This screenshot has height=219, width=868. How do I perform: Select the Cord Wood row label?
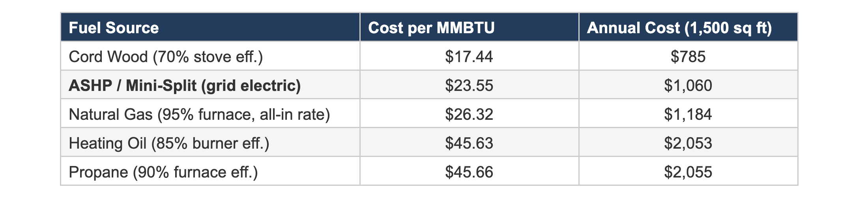(x=166, y=57)
